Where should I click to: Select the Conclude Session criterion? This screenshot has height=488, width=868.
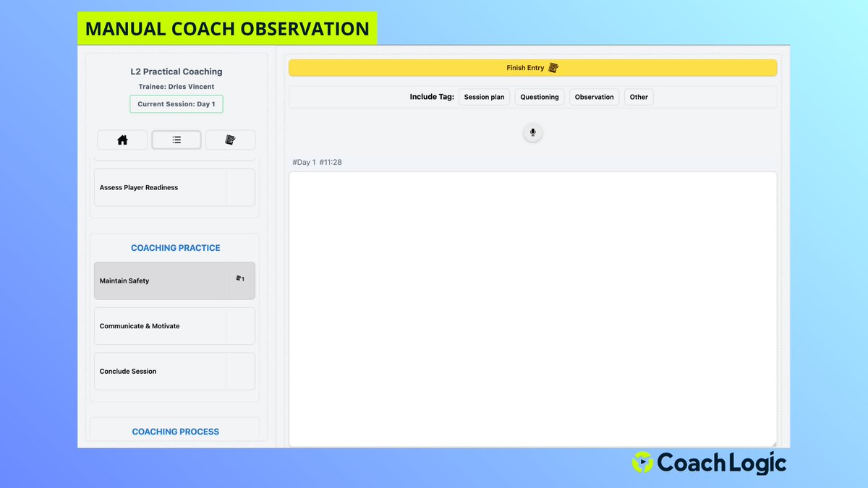click(174, 372)
